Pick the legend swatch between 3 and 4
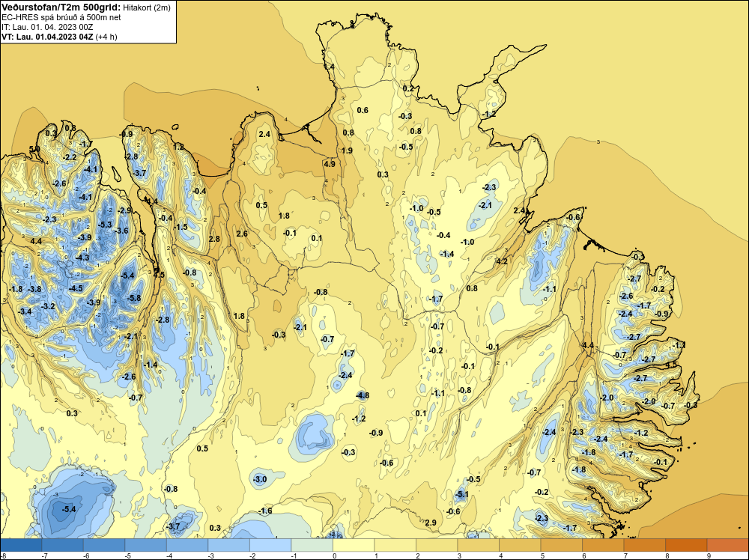The width and height of the screenshot is (749, 560). click(478, 545)
